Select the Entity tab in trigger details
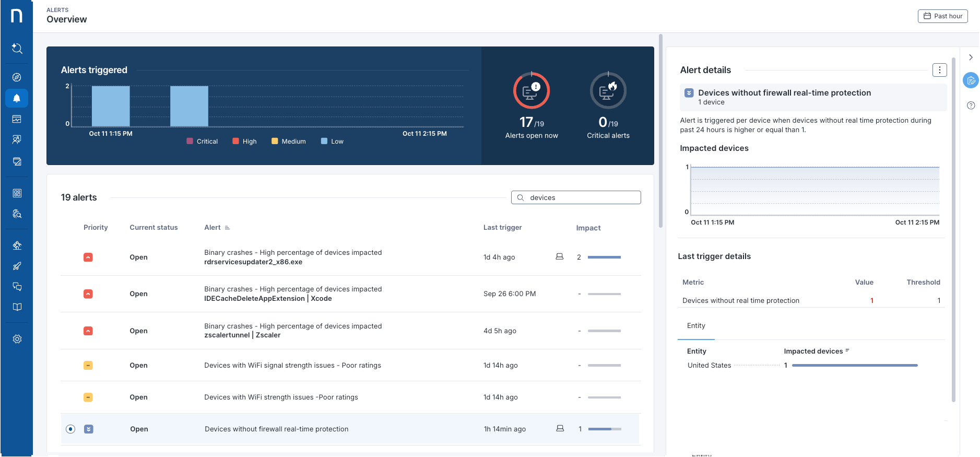The width and height of the screenshot is (980, 457). [x=696, y=326]
